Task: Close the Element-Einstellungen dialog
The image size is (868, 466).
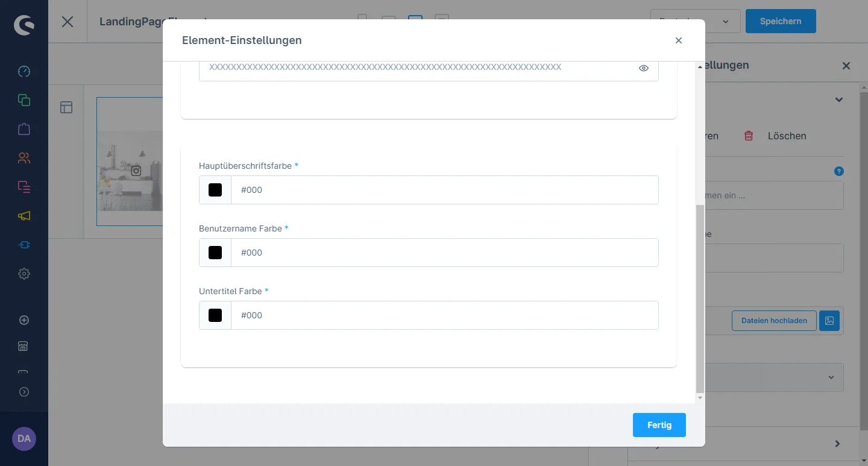Action: point(678,40)
